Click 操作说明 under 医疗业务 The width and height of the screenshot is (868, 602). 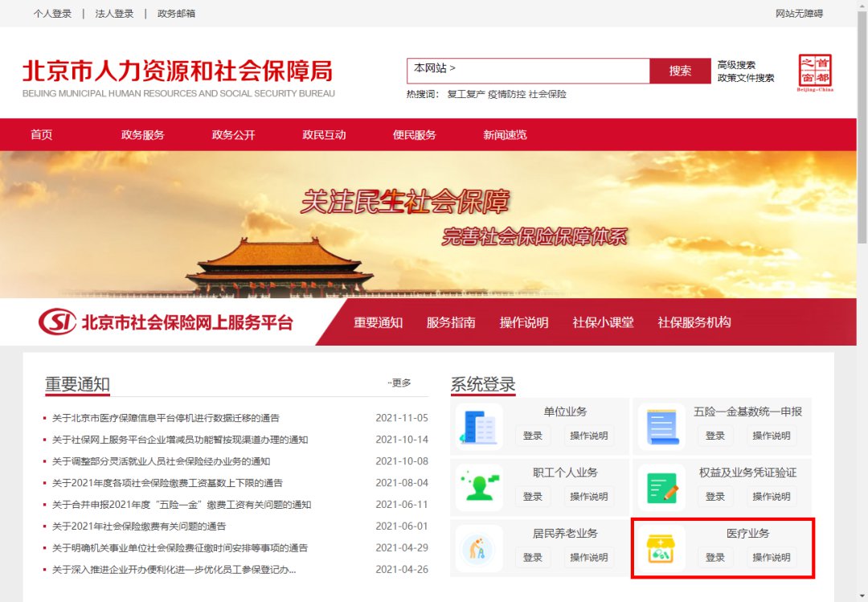point(772,558)
